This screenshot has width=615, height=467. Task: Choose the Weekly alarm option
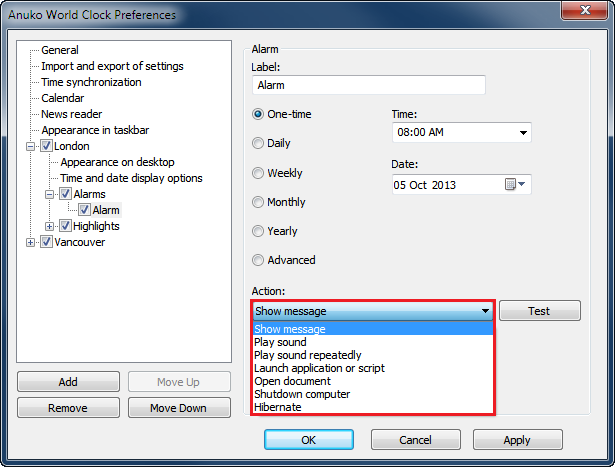click(259, 173)
